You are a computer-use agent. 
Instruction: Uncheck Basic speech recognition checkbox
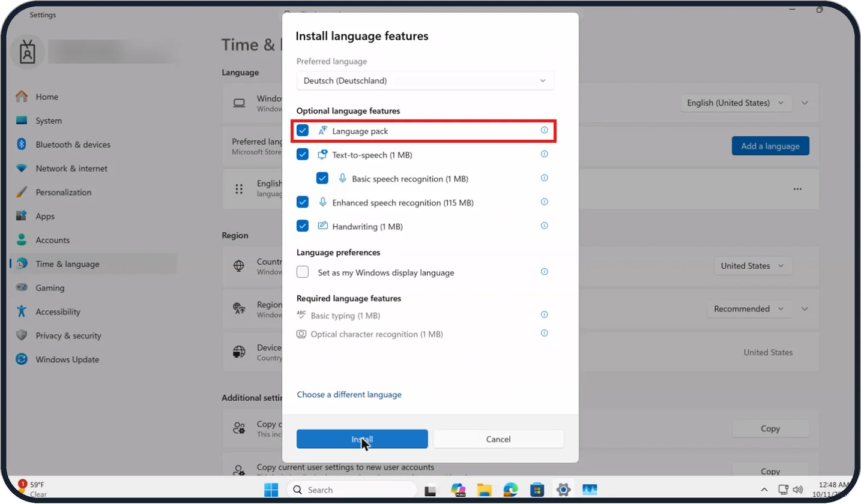(x=322, y=178)
